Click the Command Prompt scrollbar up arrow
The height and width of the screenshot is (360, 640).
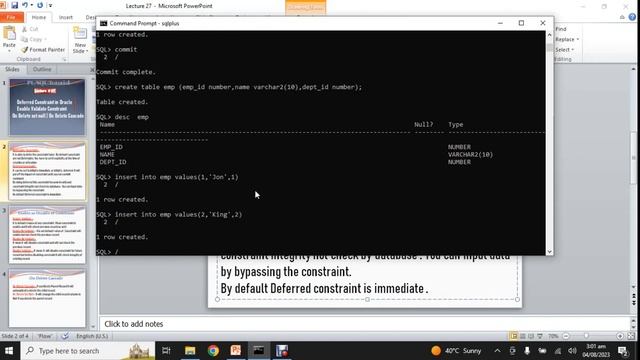(x=549, y=35)
